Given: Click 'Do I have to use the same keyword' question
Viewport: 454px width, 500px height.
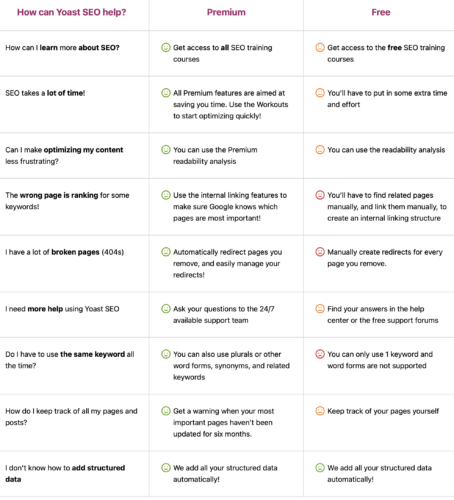Looking at the screenshot, I should point(70,360).
